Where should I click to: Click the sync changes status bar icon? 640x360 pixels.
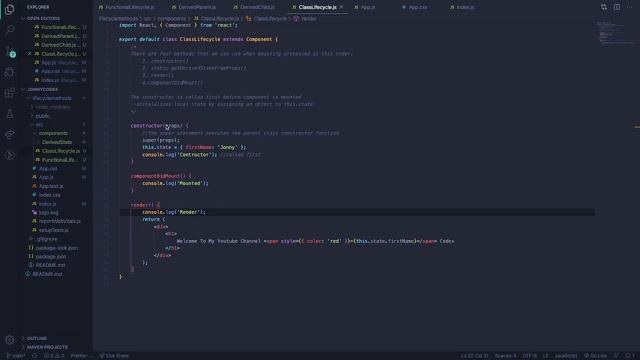(35, 356)
